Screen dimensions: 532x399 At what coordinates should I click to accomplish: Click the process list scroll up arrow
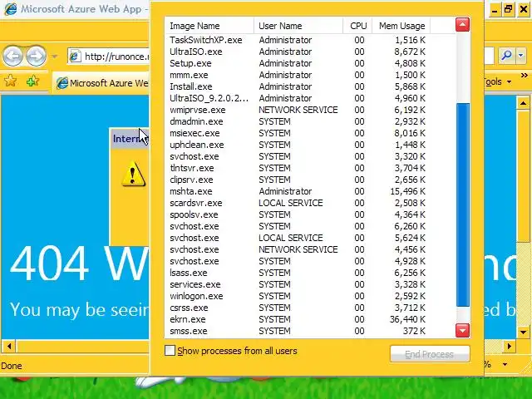coord(462,24)
